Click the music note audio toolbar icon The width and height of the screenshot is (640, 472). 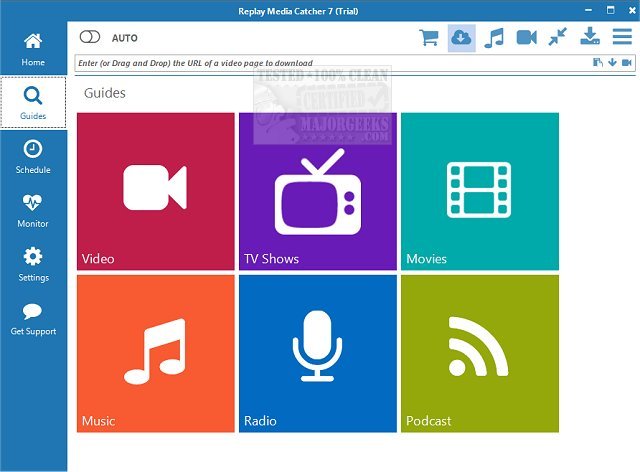(x=494, y=38)
